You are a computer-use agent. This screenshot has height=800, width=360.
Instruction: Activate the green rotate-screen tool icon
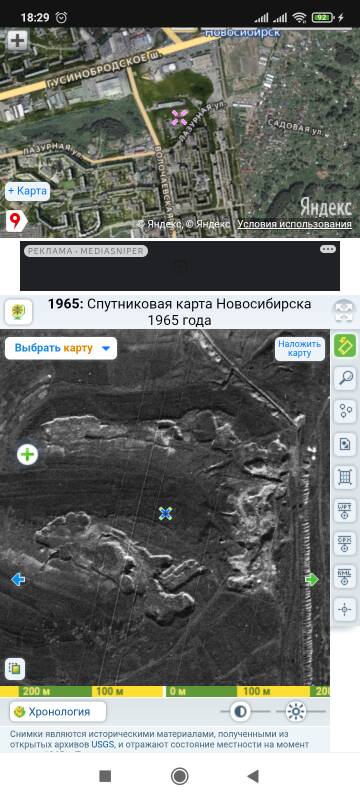coord(345,346)
